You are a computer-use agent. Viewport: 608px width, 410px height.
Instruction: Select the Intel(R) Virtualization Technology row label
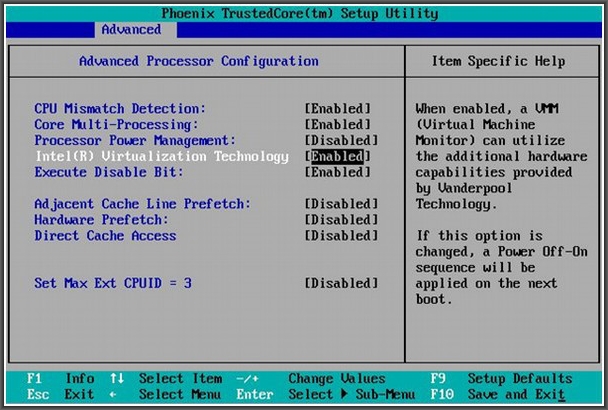(x=162, y=156)
